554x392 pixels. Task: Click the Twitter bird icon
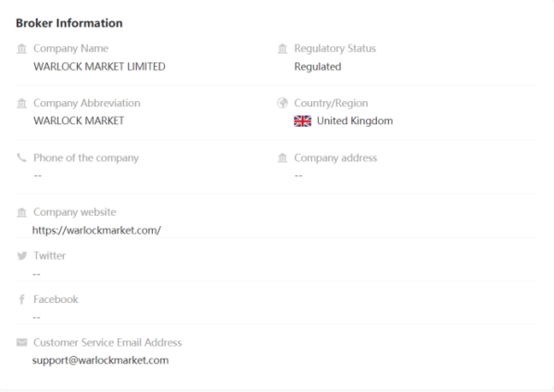[x=22, y=256]
